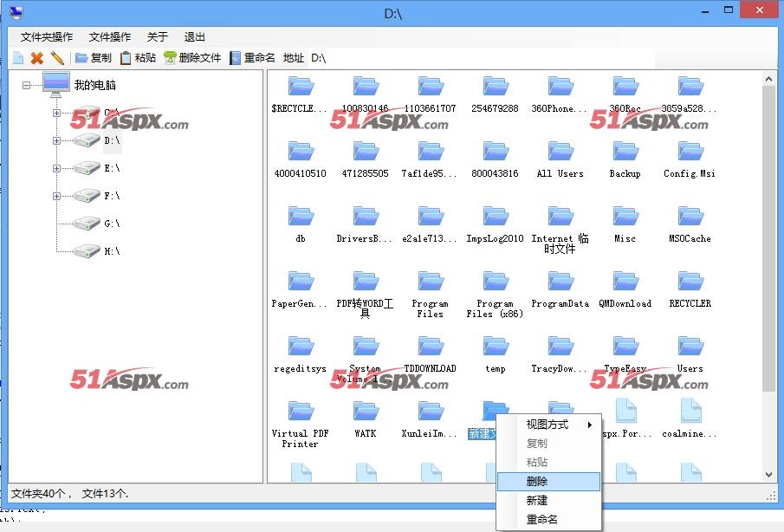
Task: Open the 视图方式 submenu in context menu
Action: click(x=549, y=425)
